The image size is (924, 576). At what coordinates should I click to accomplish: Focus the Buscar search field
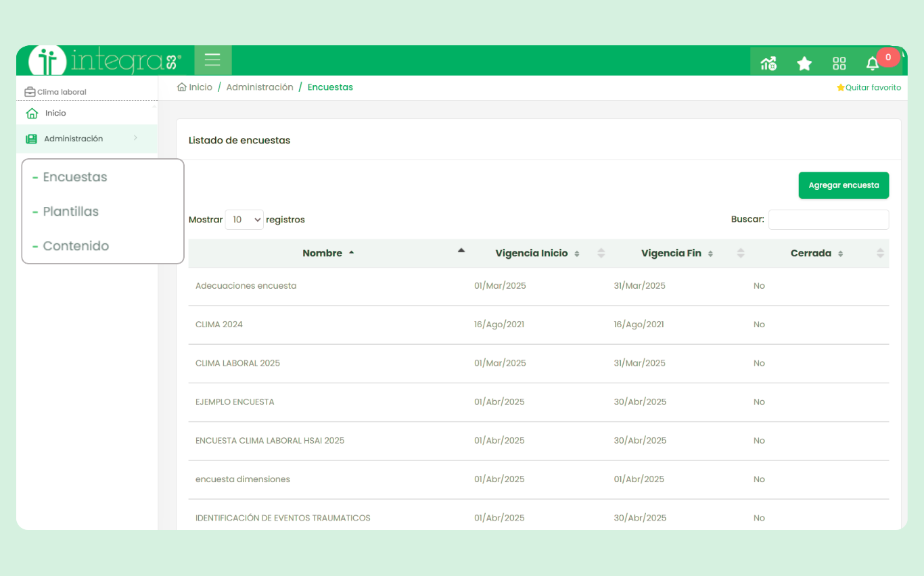point(829,220)
